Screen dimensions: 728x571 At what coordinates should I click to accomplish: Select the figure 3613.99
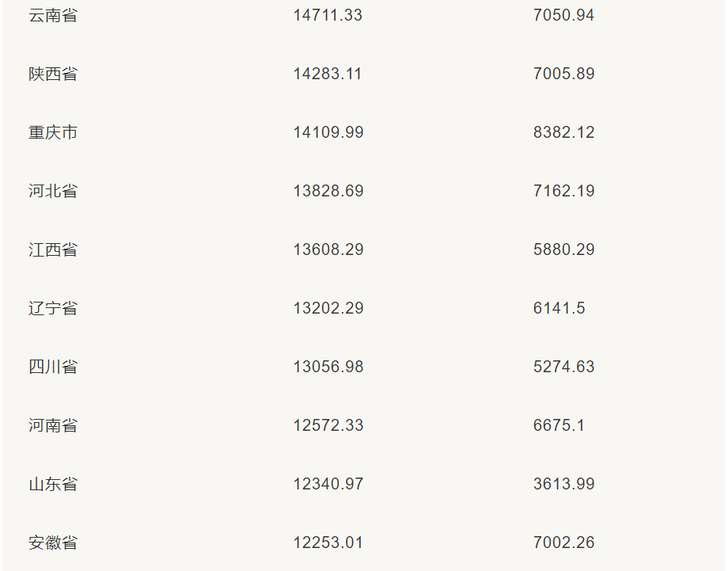pyautogui.click(x=563, y=484)
